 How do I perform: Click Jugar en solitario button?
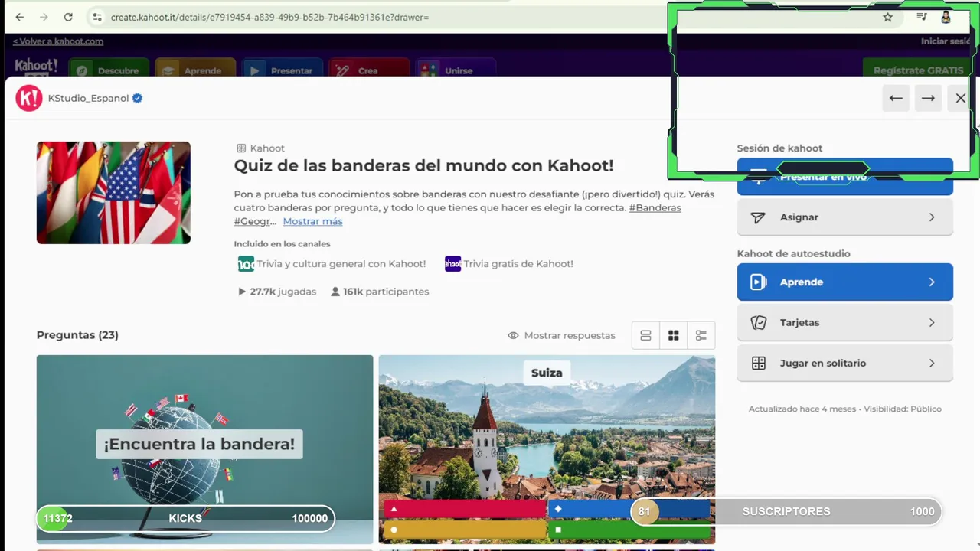tap(845, 363)
